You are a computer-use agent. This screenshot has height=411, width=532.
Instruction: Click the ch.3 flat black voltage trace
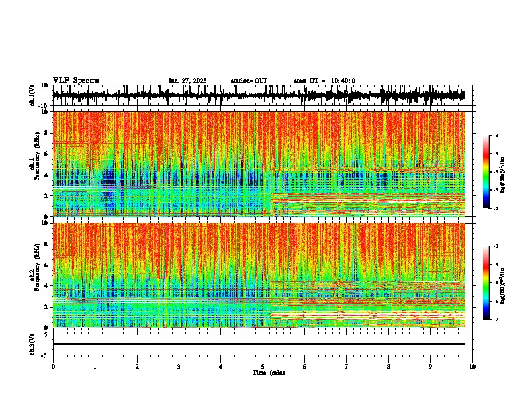pos(259,344)
